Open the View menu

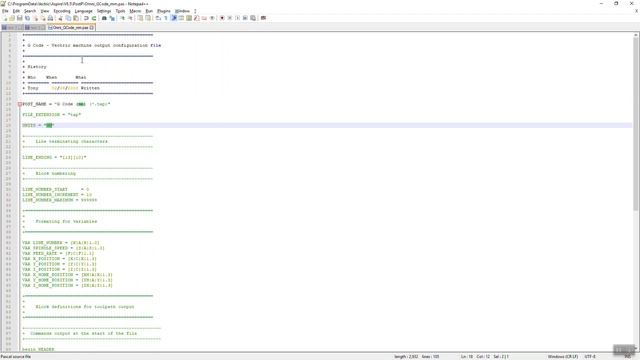[45, 11]
